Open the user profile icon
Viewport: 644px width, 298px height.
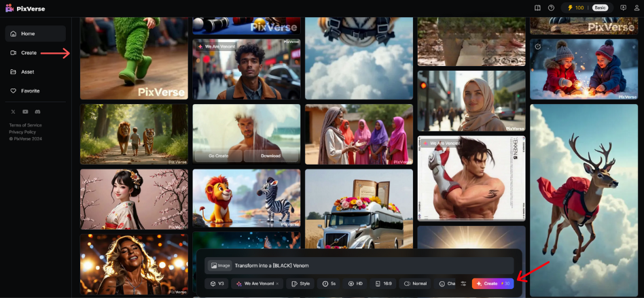click(637, 7)
